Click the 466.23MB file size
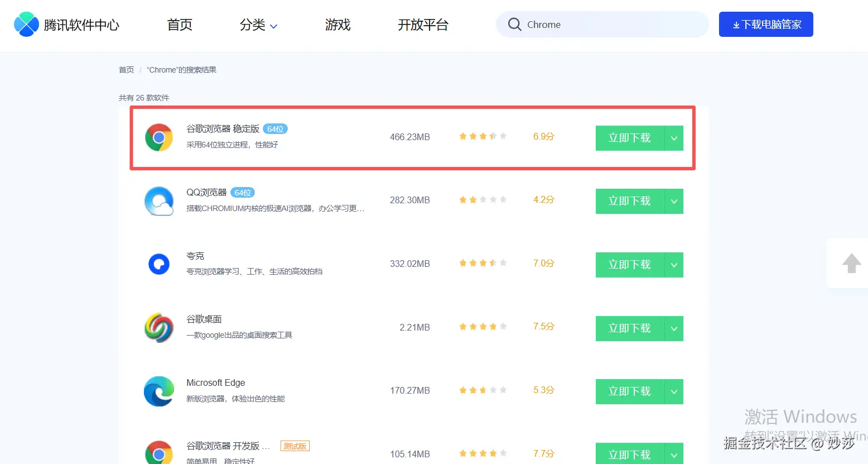868x464 pixels. (410, 137)
